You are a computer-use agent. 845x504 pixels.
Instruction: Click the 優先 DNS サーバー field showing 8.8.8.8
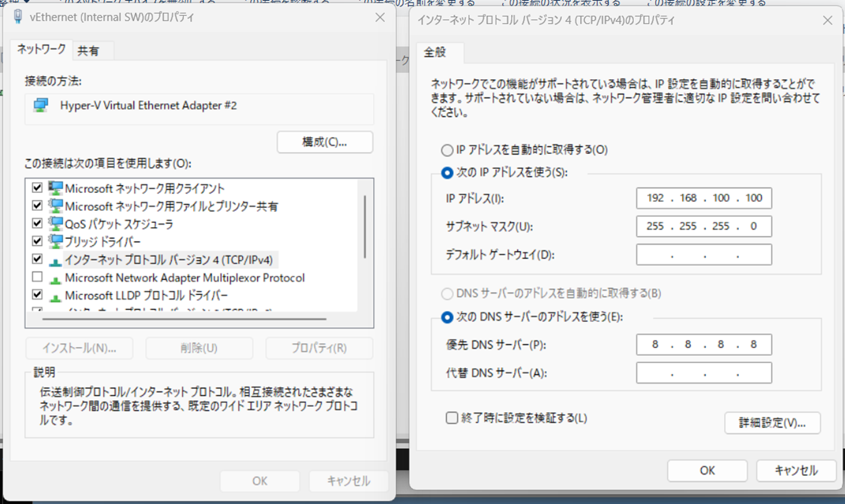[x=704, y=345]
